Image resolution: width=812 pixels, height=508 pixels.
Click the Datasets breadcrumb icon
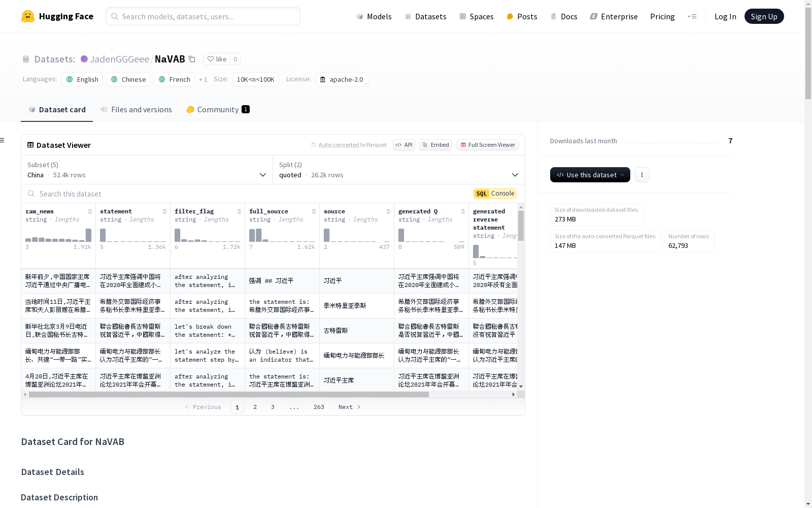coord(26,59)
